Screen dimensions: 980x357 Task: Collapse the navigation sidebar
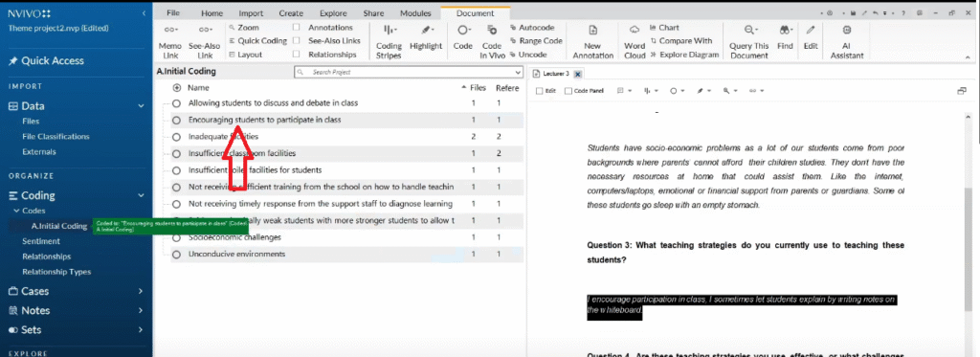(145, 13)
